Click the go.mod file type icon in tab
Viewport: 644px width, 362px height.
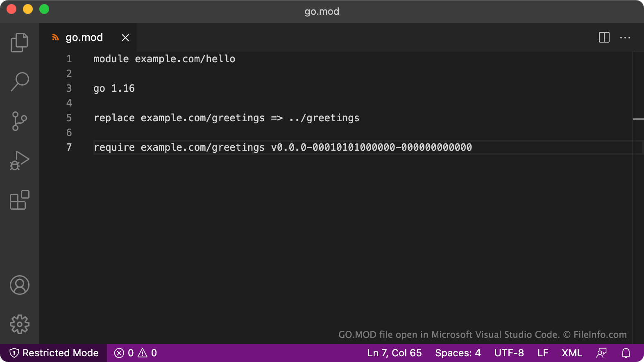(x=55, y=38)
